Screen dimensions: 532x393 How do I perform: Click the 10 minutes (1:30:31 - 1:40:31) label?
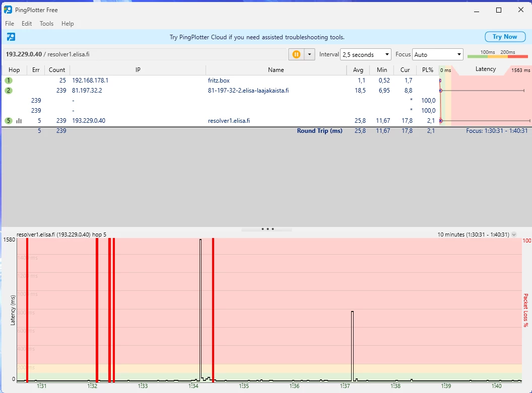click(473, 234)
